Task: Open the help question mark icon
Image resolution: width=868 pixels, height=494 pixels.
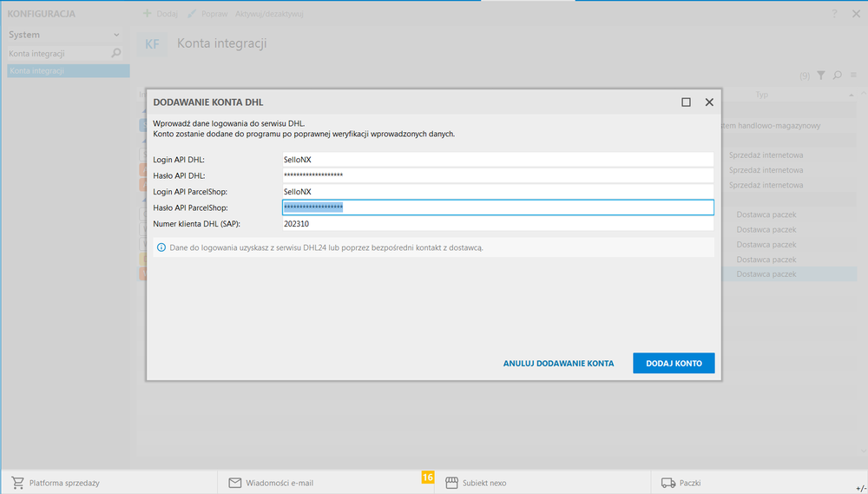Action: click(x=834, y=14)
